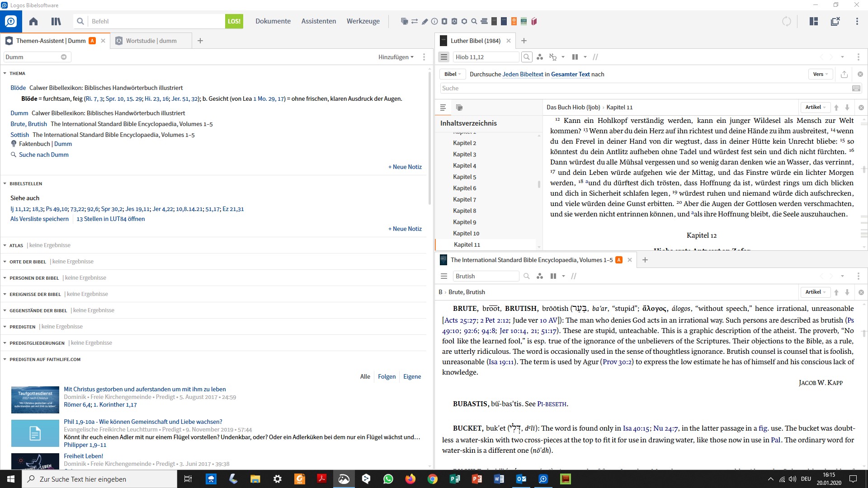Screen dimensions: 868x488
Task: Open the Vers dropdown
Action: [x=821, y=74]
